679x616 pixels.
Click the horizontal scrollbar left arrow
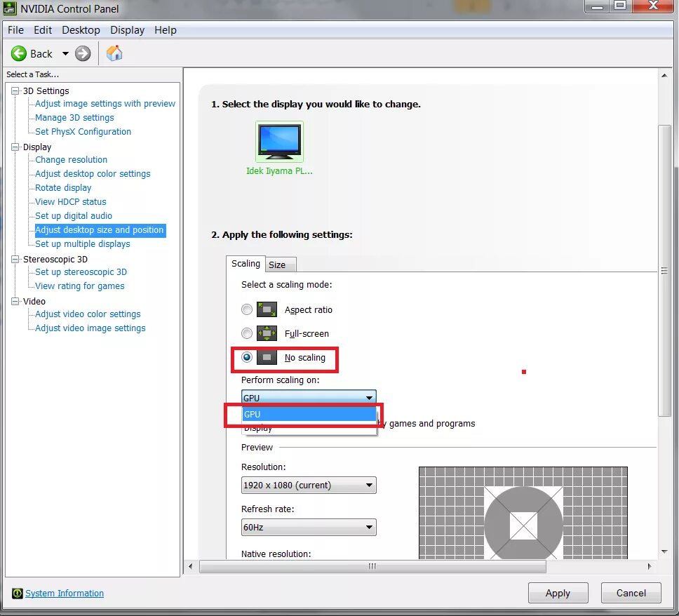pyautogui.click(x=191, y=566)
